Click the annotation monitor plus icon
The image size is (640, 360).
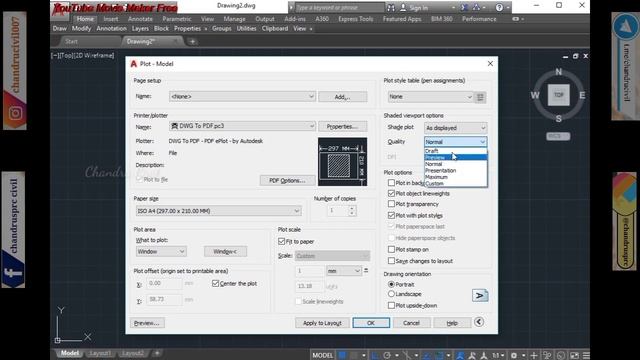[533, 355]
